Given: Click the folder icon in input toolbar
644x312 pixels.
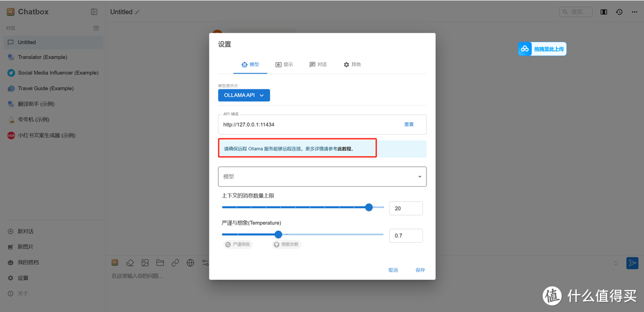Looking at the screenshot, I should (160, 262).
